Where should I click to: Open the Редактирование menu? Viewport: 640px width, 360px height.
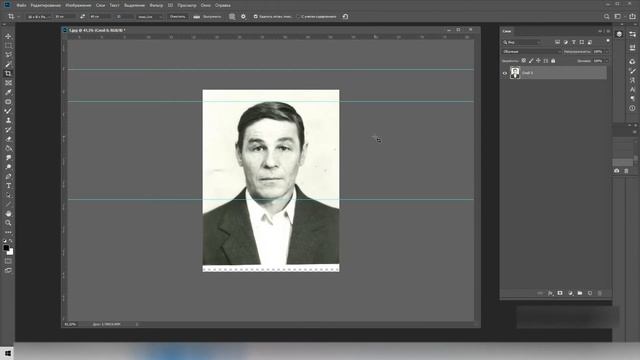46,5
